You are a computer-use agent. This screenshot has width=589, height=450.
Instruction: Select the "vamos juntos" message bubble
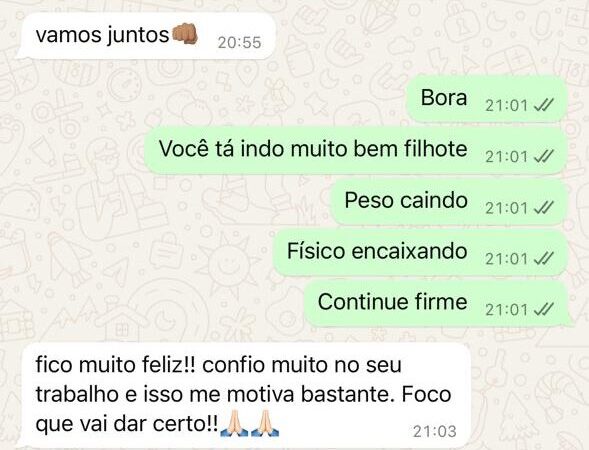pyautogui.click(x=147, y=36)
